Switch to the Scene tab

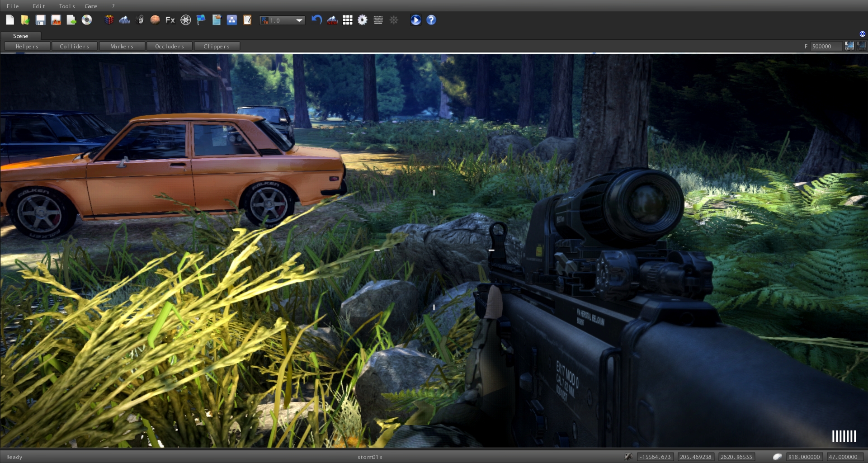21,36
